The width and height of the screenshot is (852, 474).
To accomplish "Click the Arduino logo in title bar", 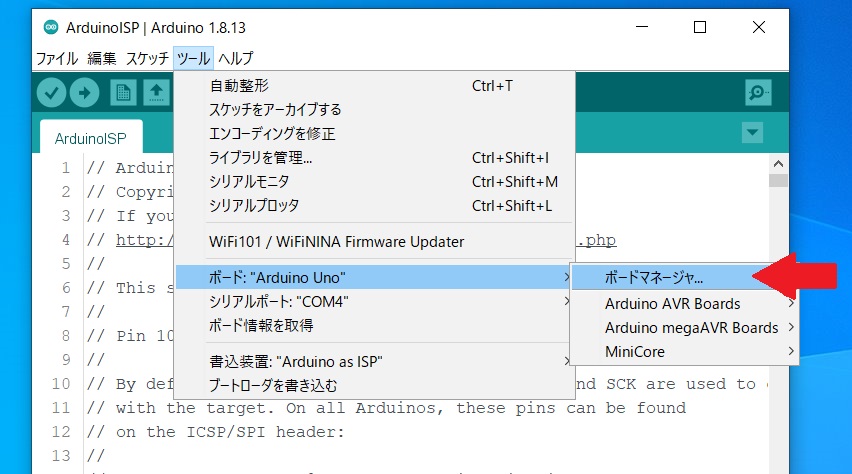I will 51,27.
